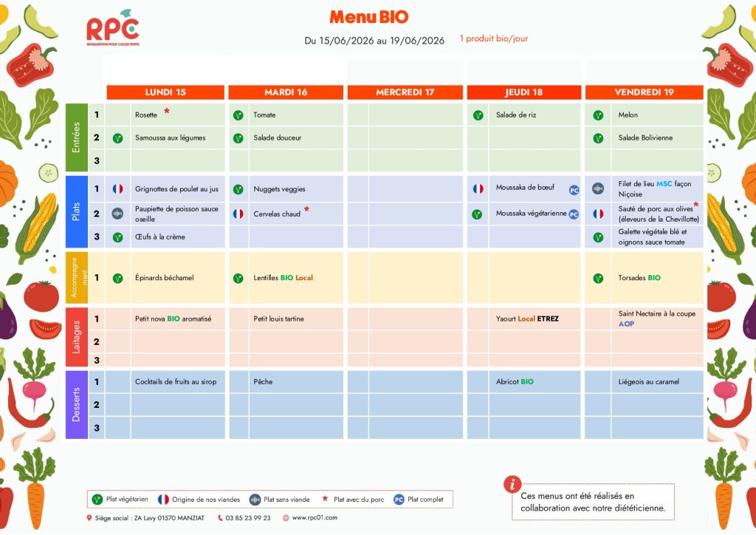
Task: Click the green Entrées category label
Action: 76,137
